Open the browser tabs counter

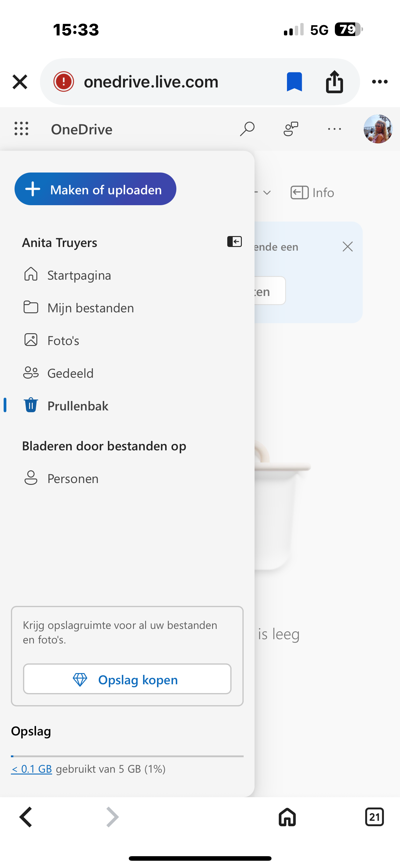(374, 817)
